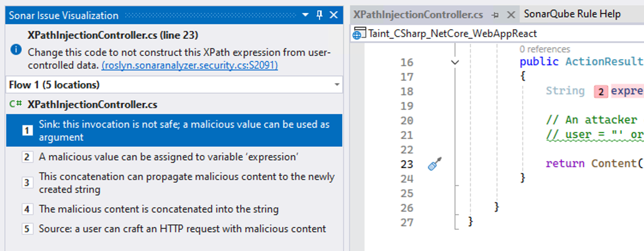This screenshot has height=251, width=644.
Task: Click the red 2 taint marker on expression
Action: click(x=600, y=91)
